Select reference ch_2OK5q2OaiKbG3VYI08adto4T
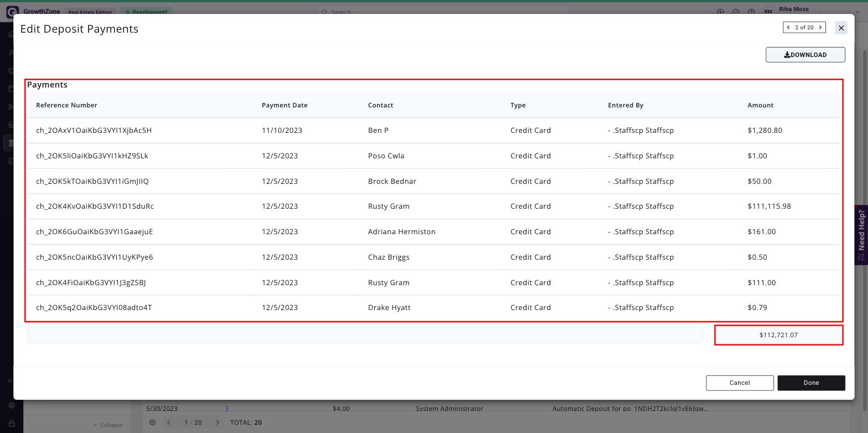868x433 pixels. (94, 308)
